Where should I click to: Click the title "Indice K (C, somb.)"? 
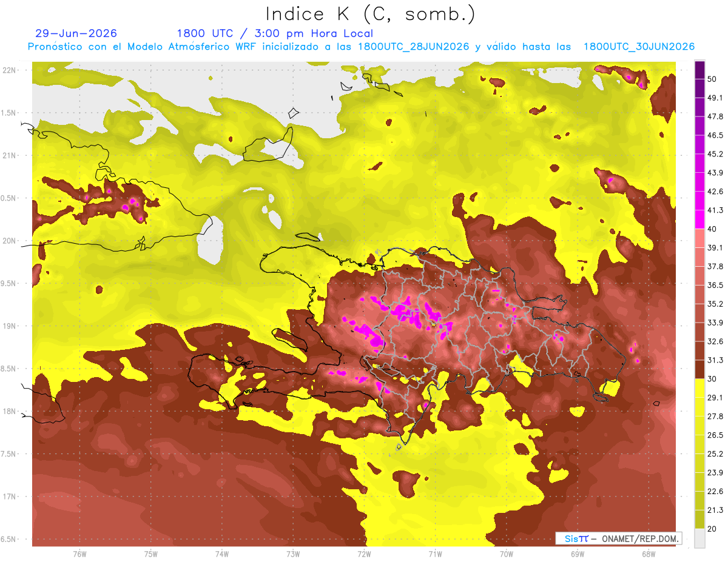(x=371, y=14)
